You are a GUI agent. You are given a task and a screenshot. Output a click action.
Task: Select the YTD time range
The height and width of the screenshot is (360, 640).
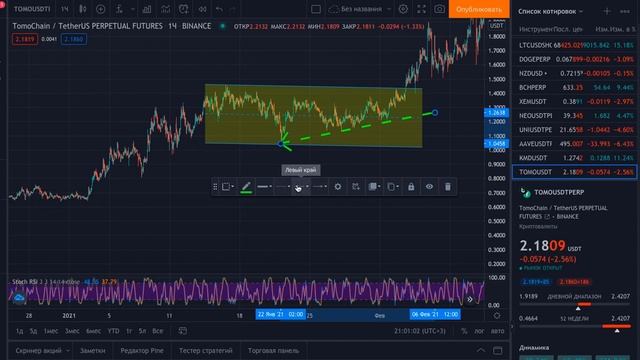(x=113, y=331)
